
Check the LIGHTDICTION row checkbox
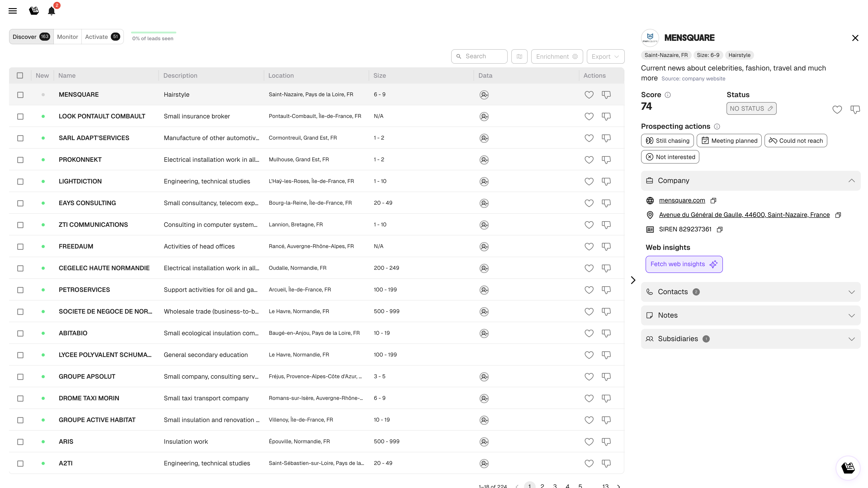coord(20,181)
